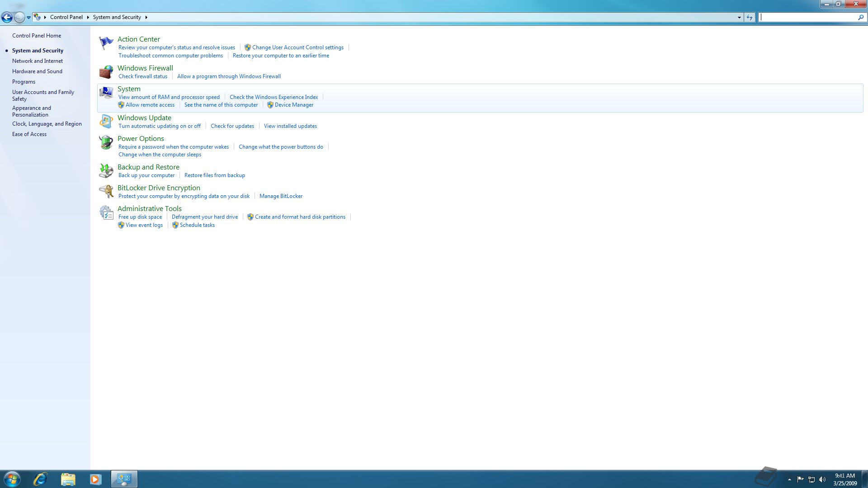The width and height of the screenshot is (868, 488).
Task: Click the Windows Update icon
Action: click(x=106, y=122)
